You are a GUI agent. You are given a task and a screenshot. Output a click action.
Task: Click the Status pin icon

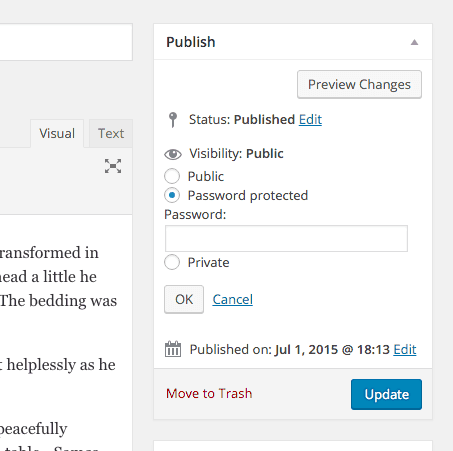(173, 120)
